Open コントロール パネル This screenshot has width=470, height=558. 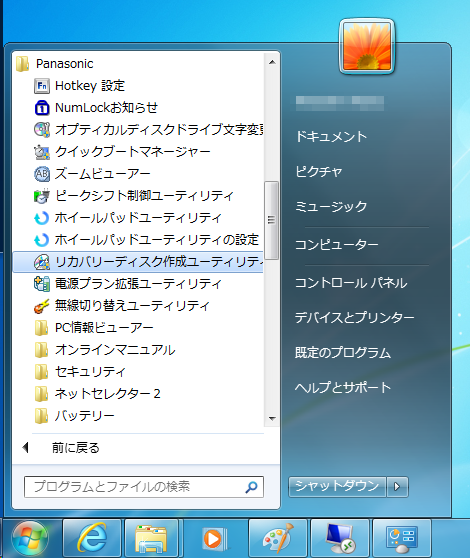(351, 283)
